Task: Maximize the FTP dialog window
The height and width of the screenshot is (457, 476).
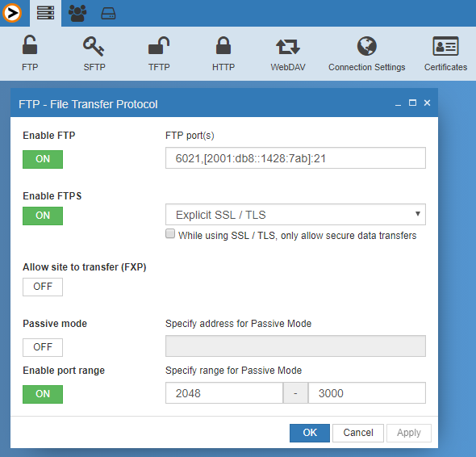Action: click(x=412, y=103)
